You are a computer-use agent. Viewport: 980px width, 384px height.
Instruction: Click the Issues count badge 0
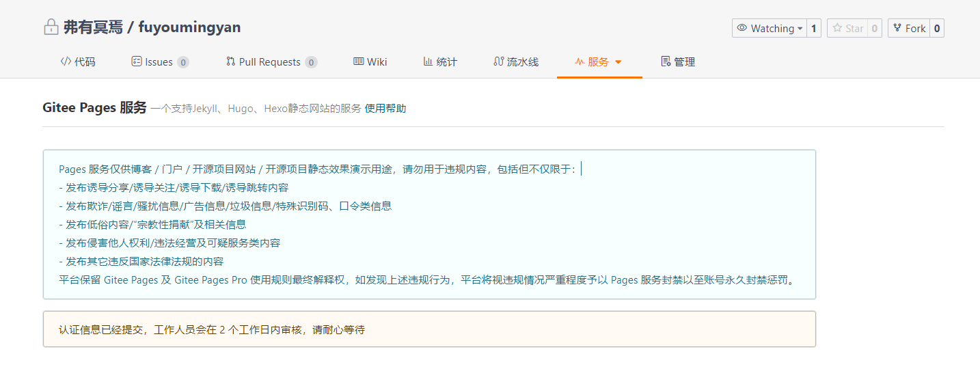click(183, 62)
